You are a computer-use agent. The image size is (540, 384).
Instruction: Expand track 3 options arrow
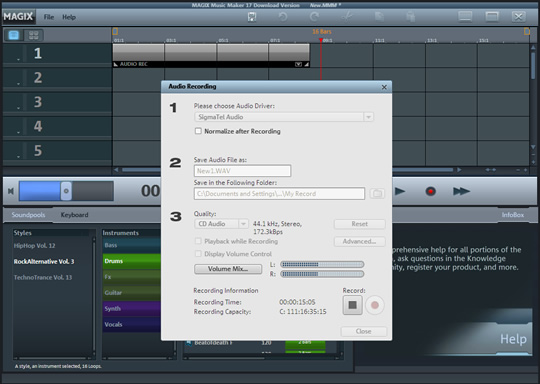(18, 108)
